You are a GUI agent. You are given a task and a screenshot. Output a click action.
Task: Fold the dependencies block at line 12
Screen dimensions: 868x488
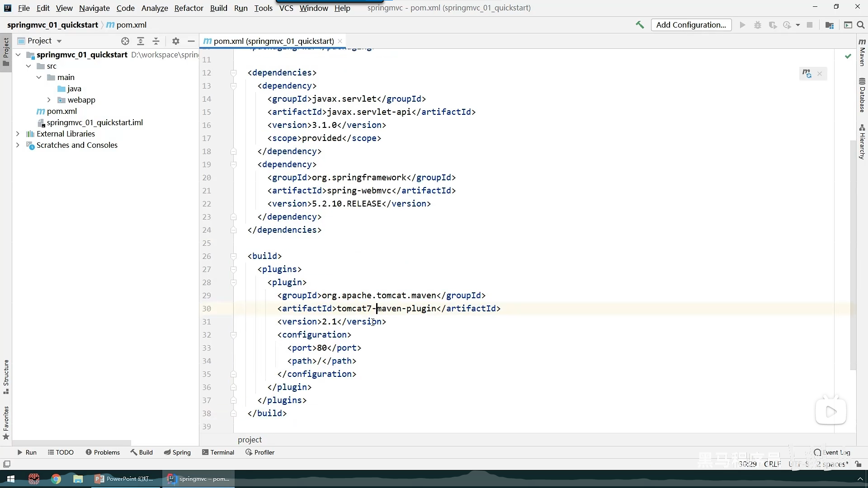234,73
